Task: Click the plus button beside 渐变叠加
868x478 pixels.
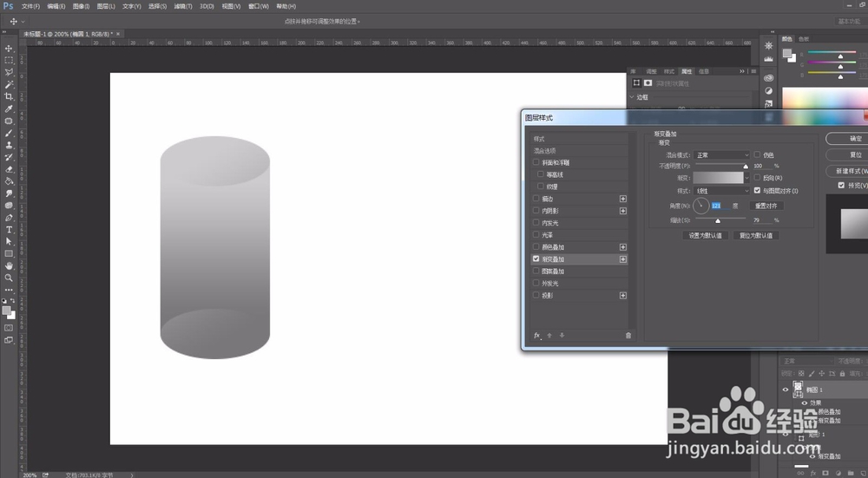Action: click(622, 259)
